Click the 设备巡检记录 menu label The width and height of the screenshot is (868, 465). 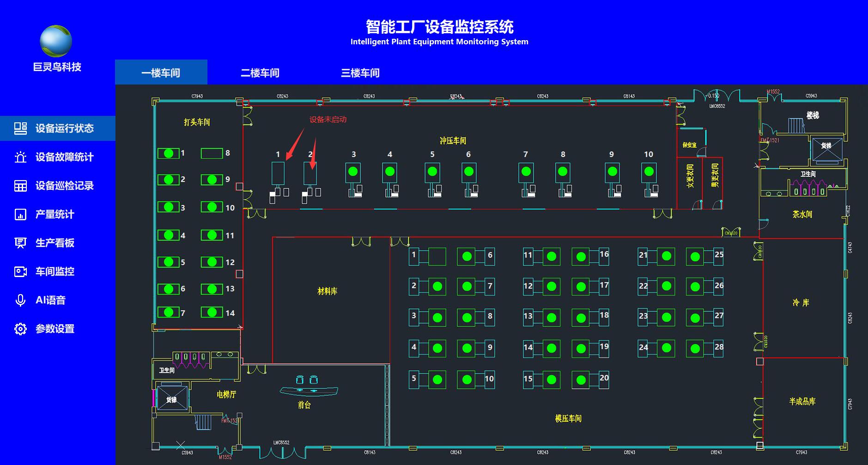pos(65,186)
